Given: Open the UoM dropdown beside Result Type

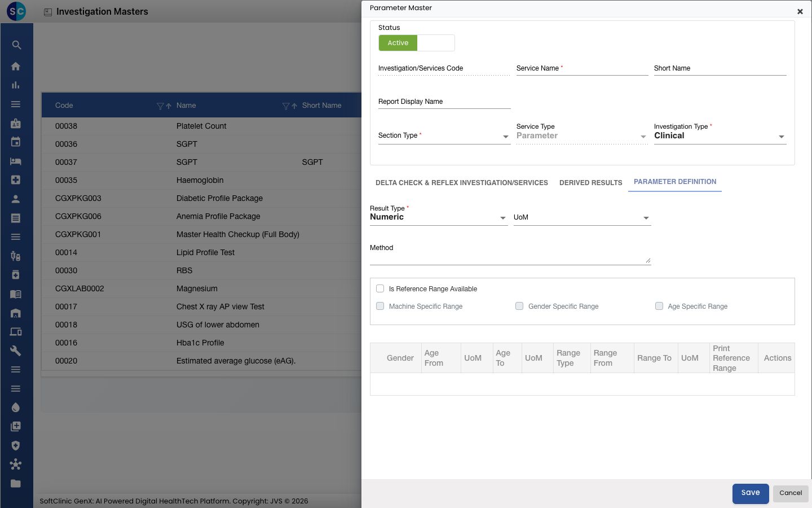Looking at the screenshot, I should (582, 217).
